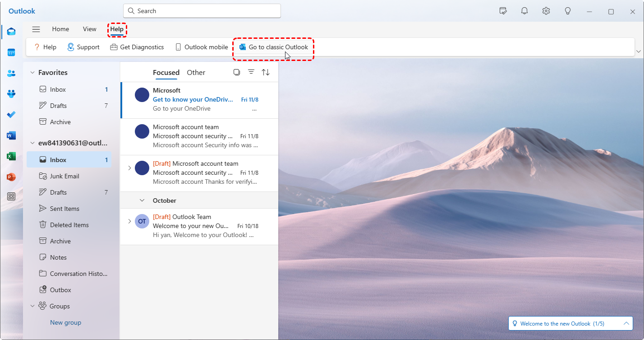Collapse the Groups section
Screen dimensions: 644x340
[32, 306]
